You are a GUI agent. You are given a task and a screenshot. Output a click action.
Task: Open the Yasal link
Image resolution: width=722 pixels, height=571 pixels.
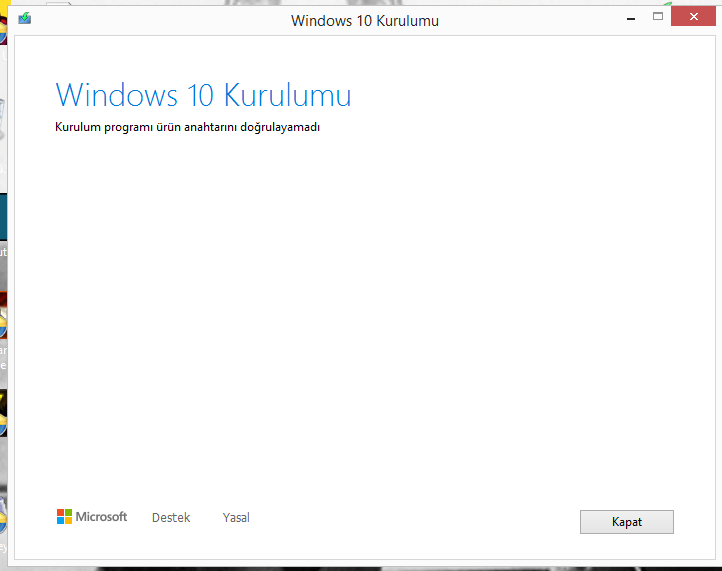pyautogui.click(x=236, y=518)
